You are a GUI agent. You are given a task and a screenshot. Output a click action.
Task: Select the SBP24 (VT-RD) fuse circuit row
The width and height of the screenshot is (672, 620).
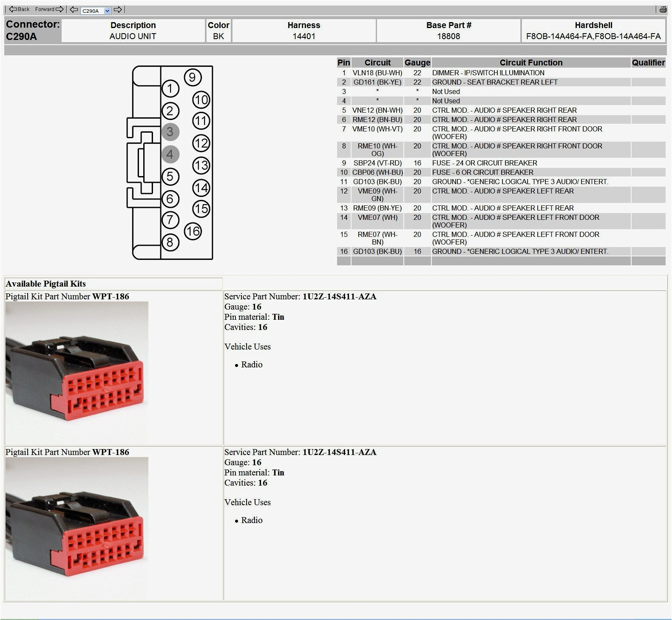click(x=377, y=163)
